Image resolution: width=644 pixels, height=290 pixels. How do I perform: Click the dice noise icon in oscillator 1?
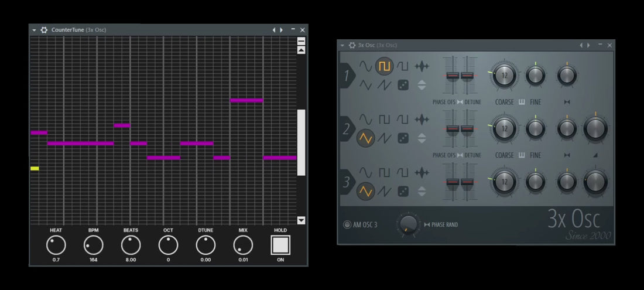coord(403,85)
